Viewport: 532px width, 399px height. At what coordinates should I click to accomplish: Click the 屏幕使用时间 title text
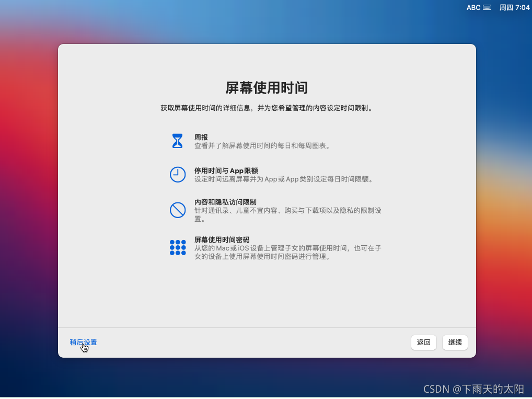[267, 88]
